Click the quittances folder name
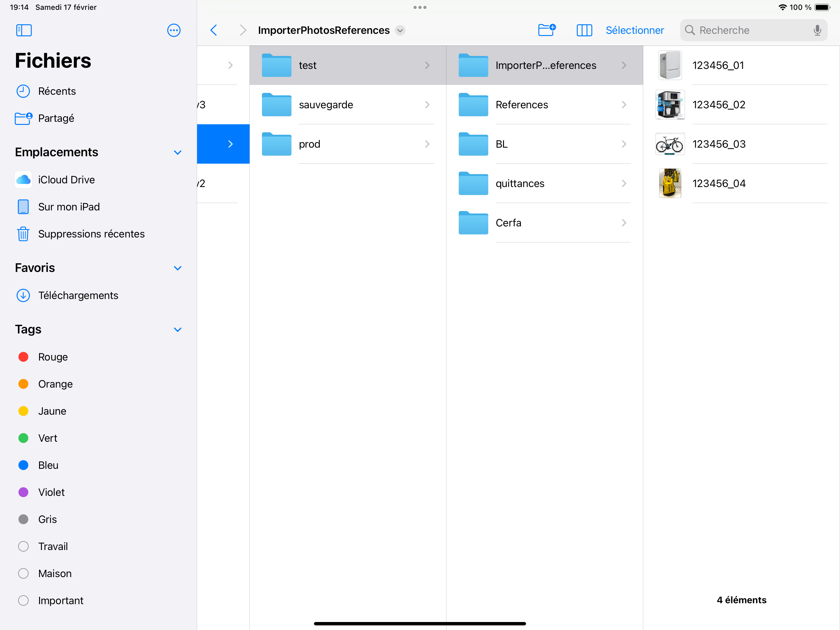The image size is (840, 630). click(520, 184)
